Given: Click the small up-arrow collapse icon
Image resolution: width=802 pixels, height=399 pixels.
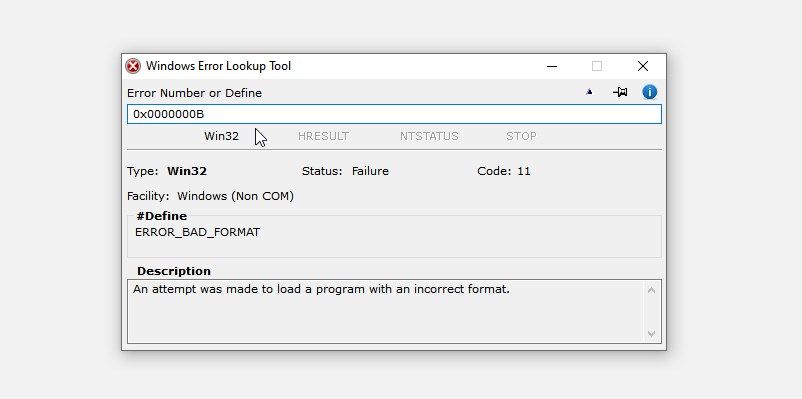Looking at the screenshot, I should (589, 92).
